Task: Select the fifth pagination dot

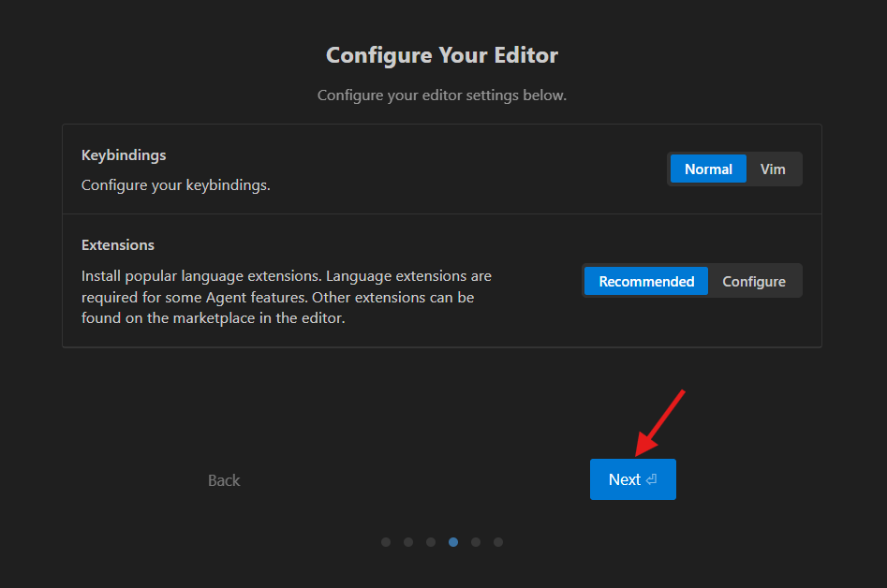Action: (476, 542)
